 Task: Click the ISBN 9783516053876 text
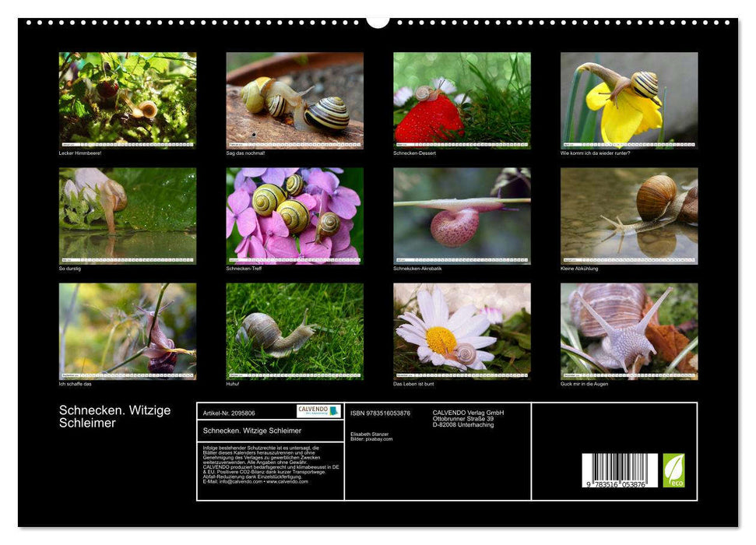click(x=381, y=413)
